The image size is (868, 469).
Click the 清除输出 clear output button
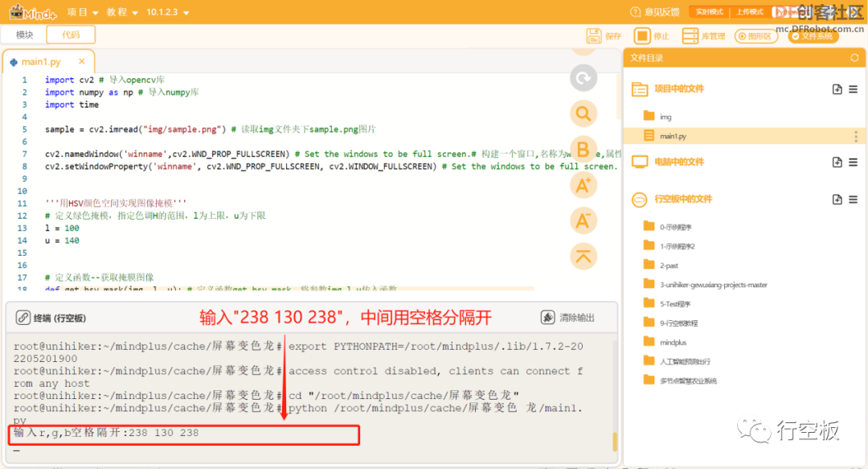[x=567, y=318]
